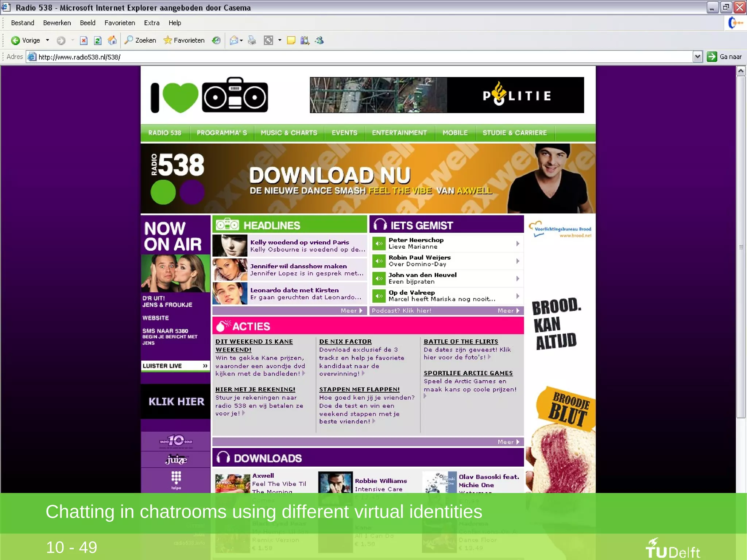Open the Favorieten menu in menu bar
747x560 pixels.
pos(120,23)
